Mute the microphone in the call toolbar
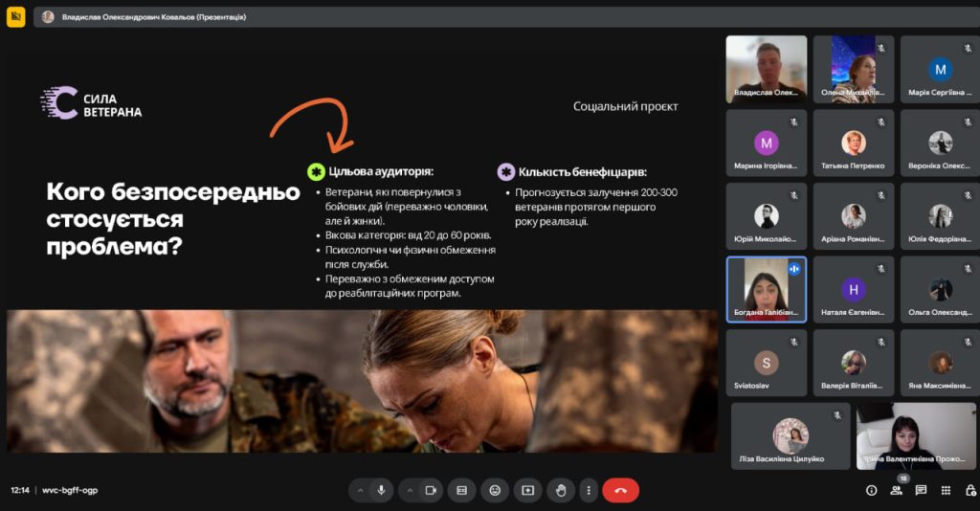The height and width of the screenshot is (511, 980). (x=381, y=490)
